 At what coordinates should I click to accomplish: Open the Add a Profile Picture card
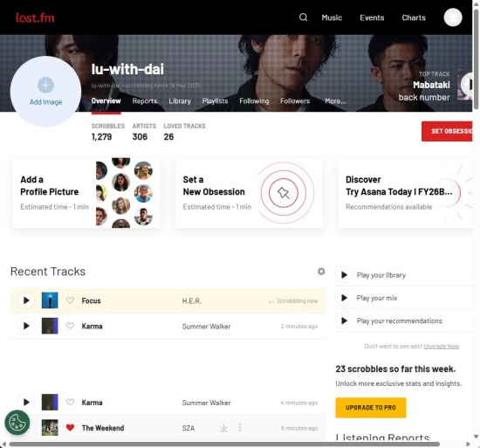[86, 193]
